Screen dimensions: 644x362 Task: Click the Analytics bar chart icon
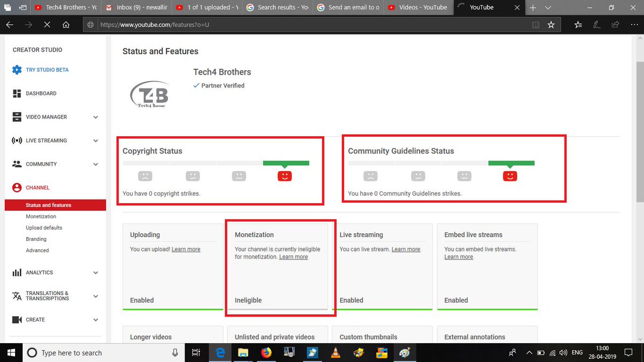click(x=17, y=272)
